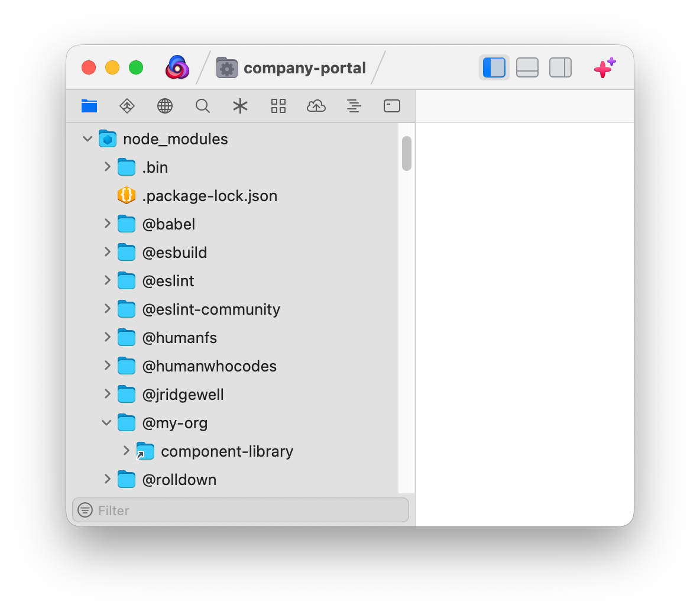
Task: Open the Git source control sidebar
Action: click(x=127, y=106)
